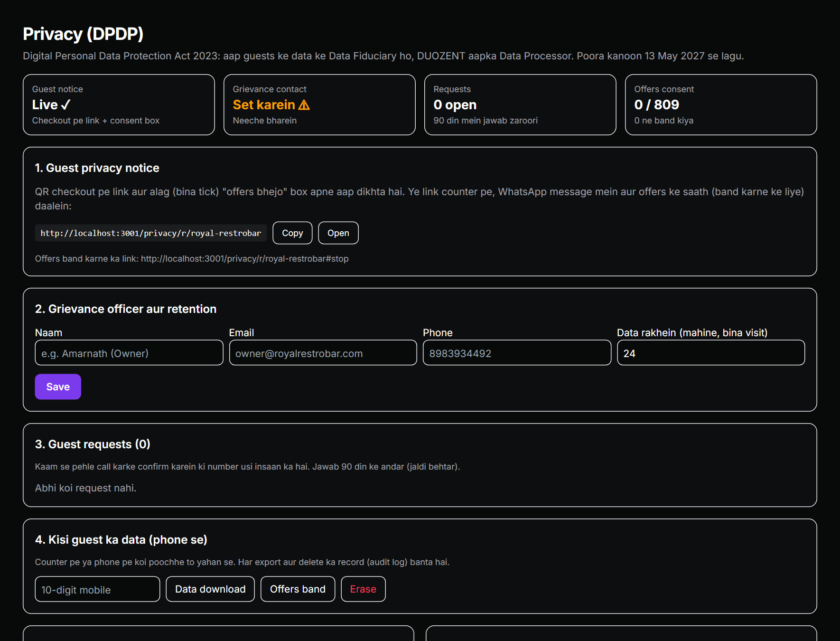840x641 pixels.
Task: Focus the Naam input field
Action: [x=129, y=353]
